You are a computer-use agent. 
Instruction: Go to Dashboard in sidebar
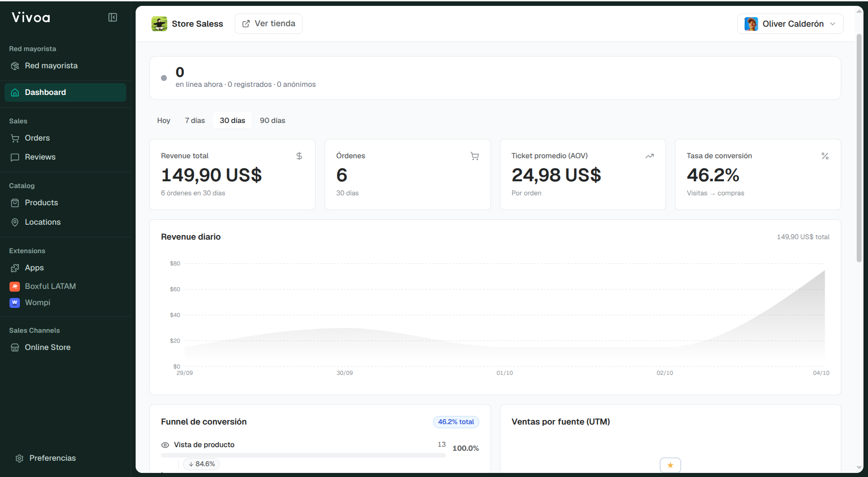65,92
